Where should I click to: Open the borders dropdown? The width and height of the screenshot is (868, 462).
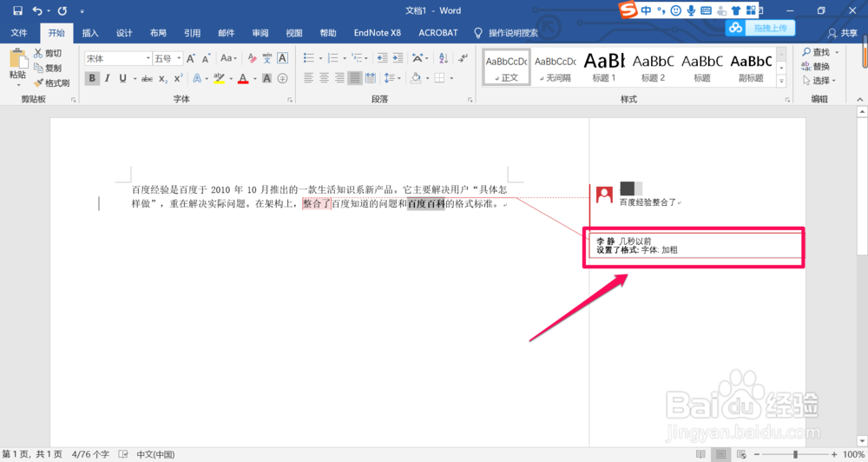coord(451,79)
